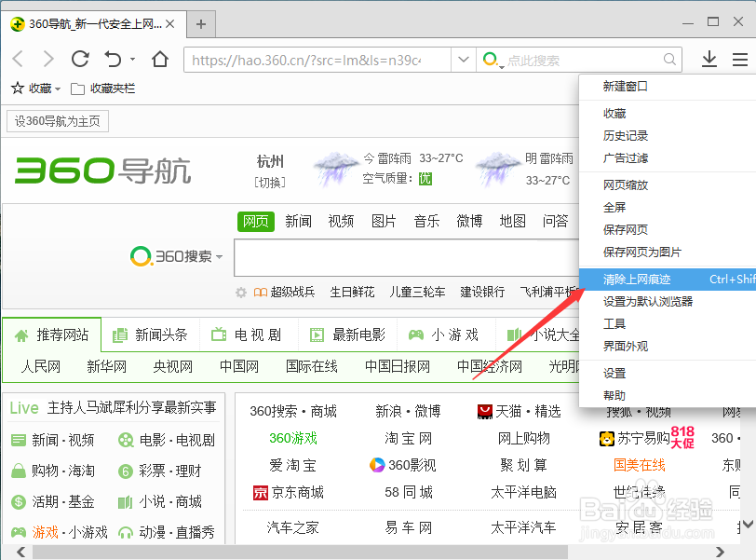The width and height of the screenshot is (756, 560).
Task: Click the 超级战兵 hot search link
Action: (x=292, y=292)
